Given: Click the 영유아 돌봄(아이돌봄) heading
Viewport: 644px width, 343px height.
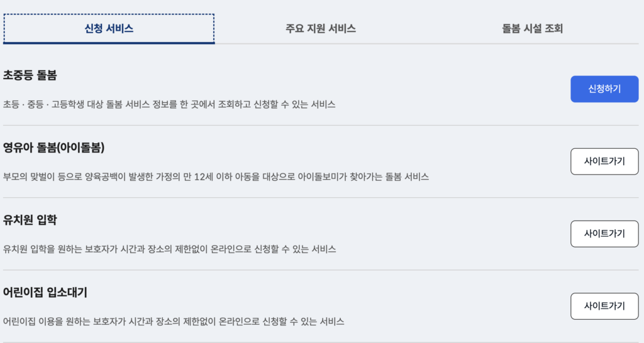Looking at the screenshot, I should coord(53,148).
